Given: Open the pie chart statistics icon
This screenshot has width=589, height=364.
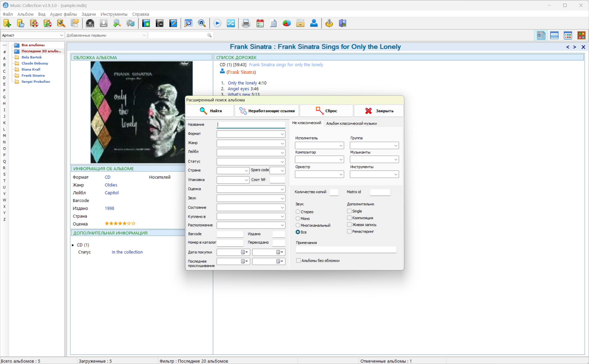Looking at the screenshot, I should (x=287, y=23).
